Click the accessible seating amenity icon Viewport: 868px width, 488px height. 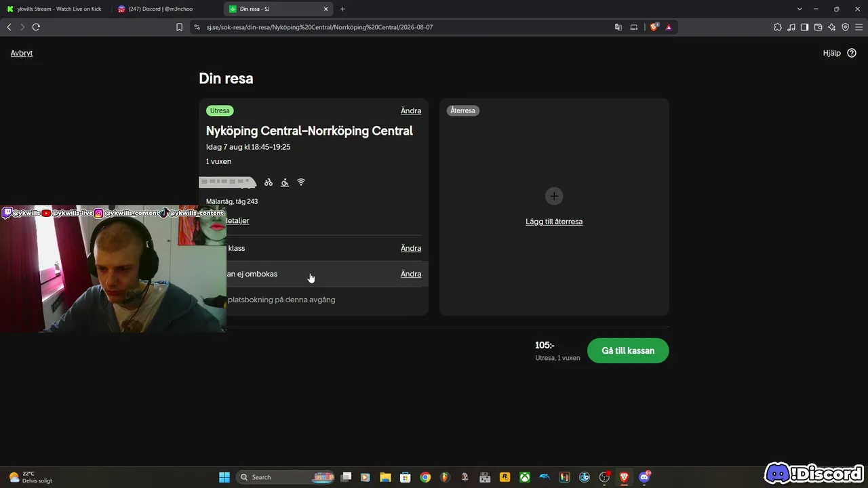(x=285, y=182)
